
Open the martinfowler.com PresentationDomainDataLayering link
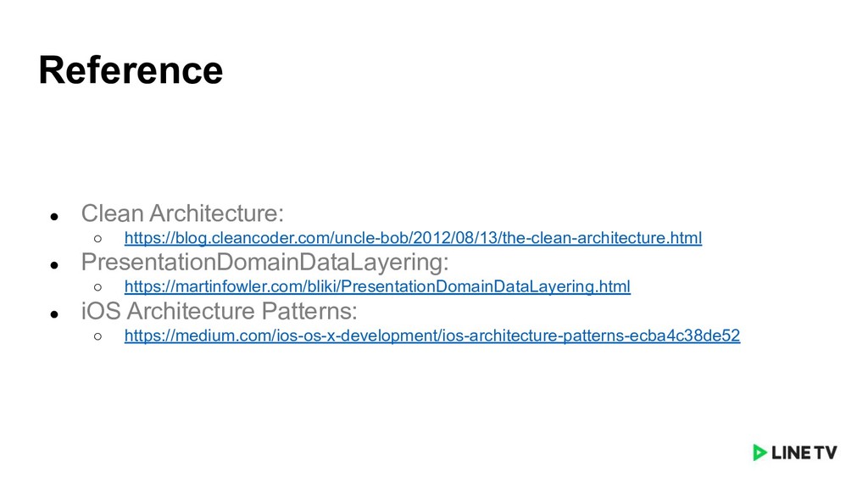pyautogui.click(x=377, y=286)
